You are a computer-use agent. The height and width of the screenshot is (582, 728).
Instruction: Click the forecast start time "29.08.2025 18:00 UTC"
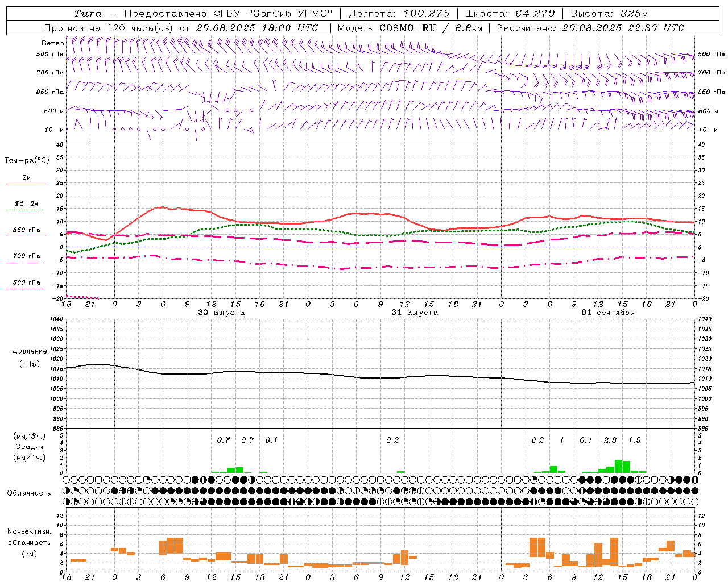[x=257, y=28]
